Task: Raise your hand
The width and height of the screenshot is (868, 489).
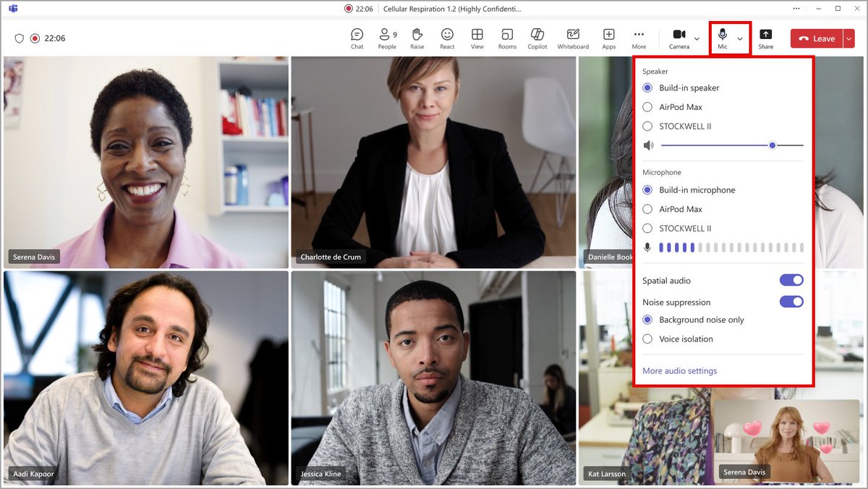Action: (417, 39)
